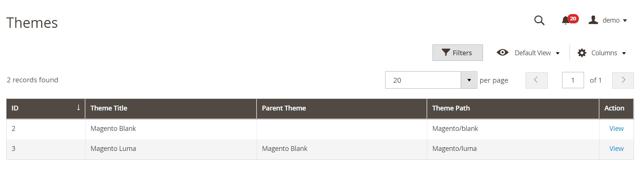The width and height of the screenshot is (644, 175).
Task: Expand the Columns dropdown arrow
Action: tap(624, 53)
